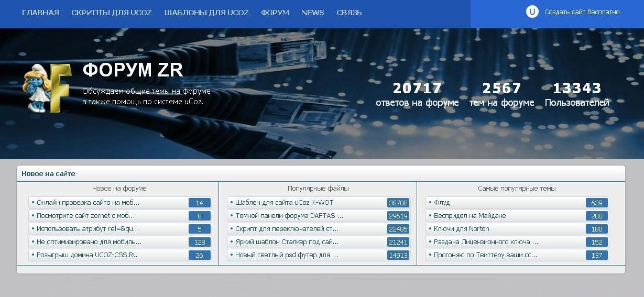Open the NEWS menu item
This screenshot has width=644, height=297.
point(313,13)
